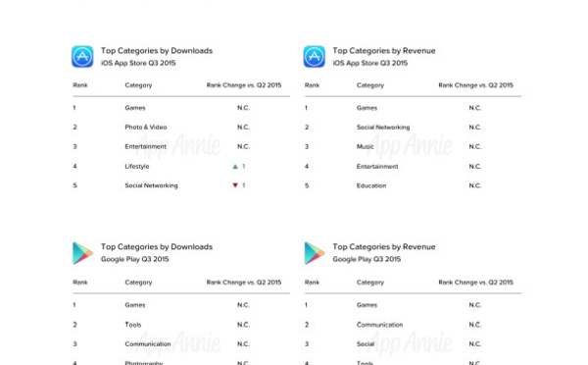This screenshot has width=588, height=365.
Task: Click the Google Play icon beside Downloads heading
Action: pyautogui.click(x=82, y=253)
